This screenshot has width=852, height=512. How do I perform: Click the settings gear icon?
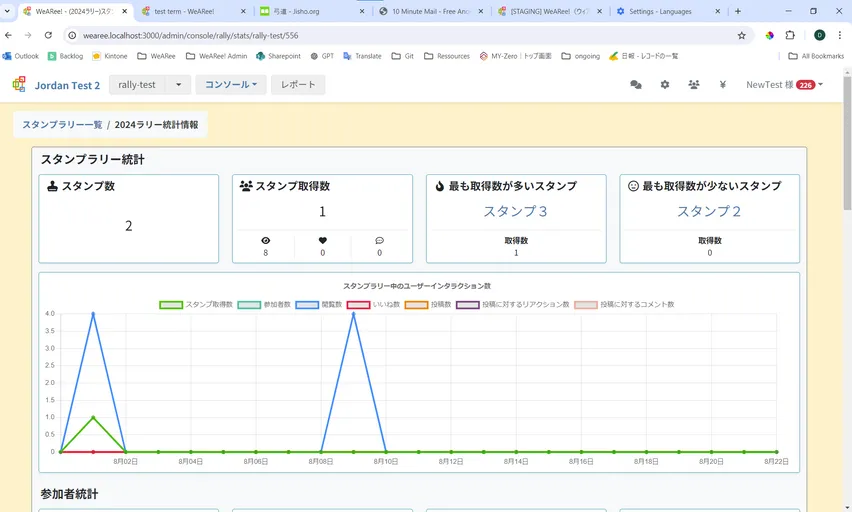665,85
